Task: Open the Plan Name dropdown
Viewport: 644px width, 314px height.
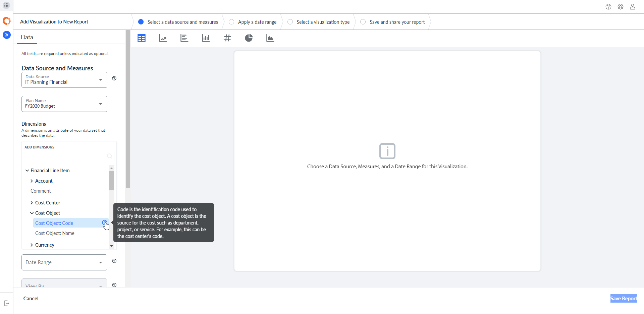Action: (x=64, y=104)
